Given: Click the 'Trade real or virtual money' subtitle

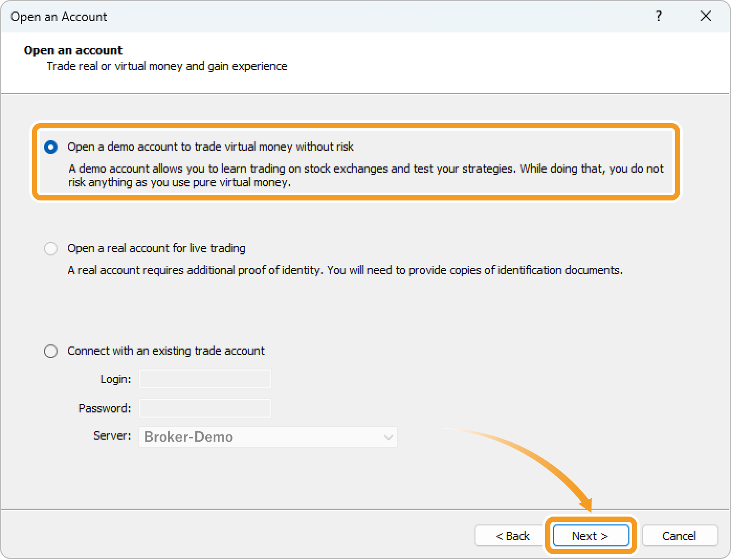Looking at the screenshot, I should tap(167, 66).
